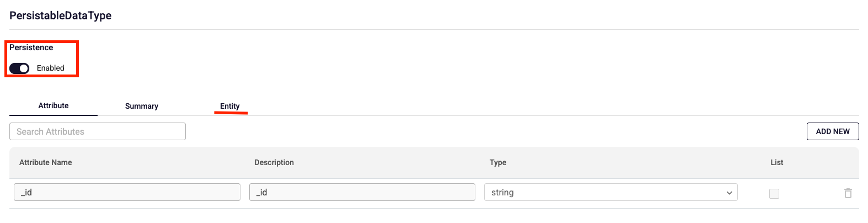Click the Type column header
Image resolution: width=868 pixels, height=223 pixels.
(498, 162)
